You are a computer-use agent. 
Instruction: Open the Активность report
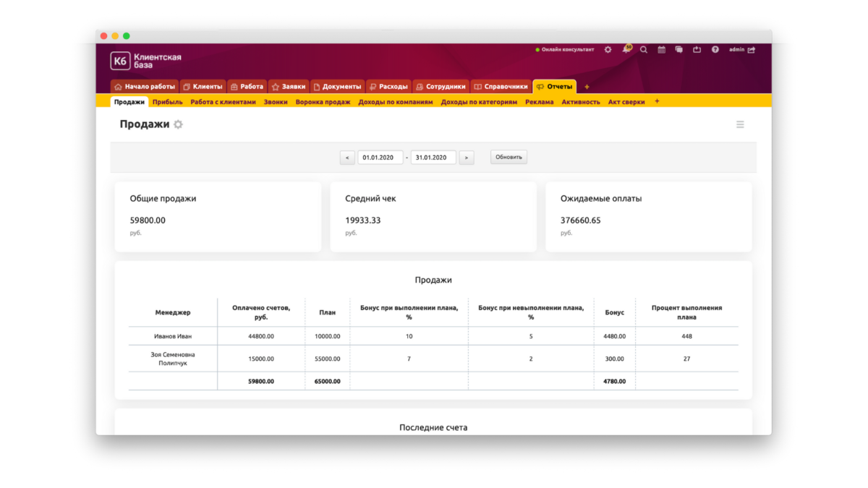581,102
